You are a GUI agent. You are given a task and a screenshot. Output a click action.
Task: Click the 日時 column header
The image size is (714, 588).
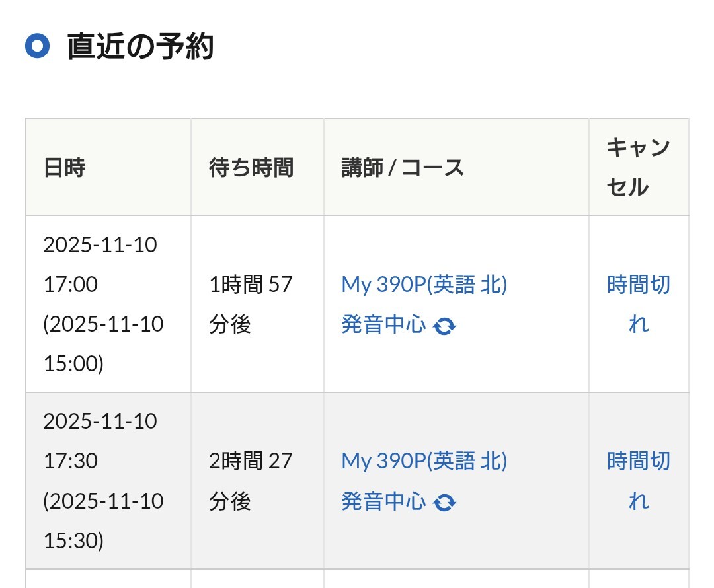[x=64, y=168]
